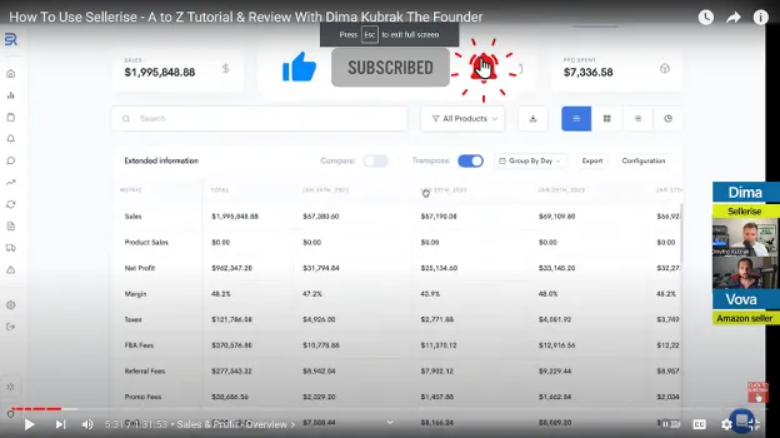The height and width of the screenshot is (438, 780).
Task: Click into the Search field
Action: pos(259,118)
